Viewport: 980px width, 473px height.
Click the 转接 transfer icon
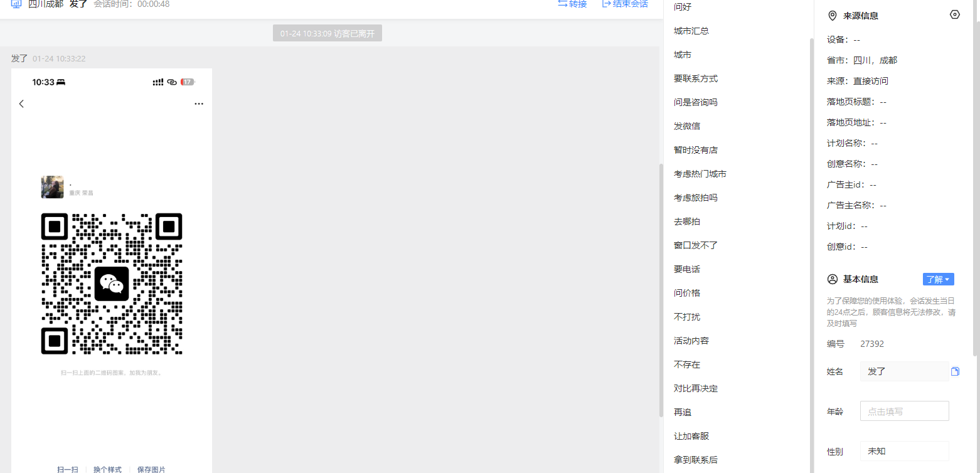[563, 4]
